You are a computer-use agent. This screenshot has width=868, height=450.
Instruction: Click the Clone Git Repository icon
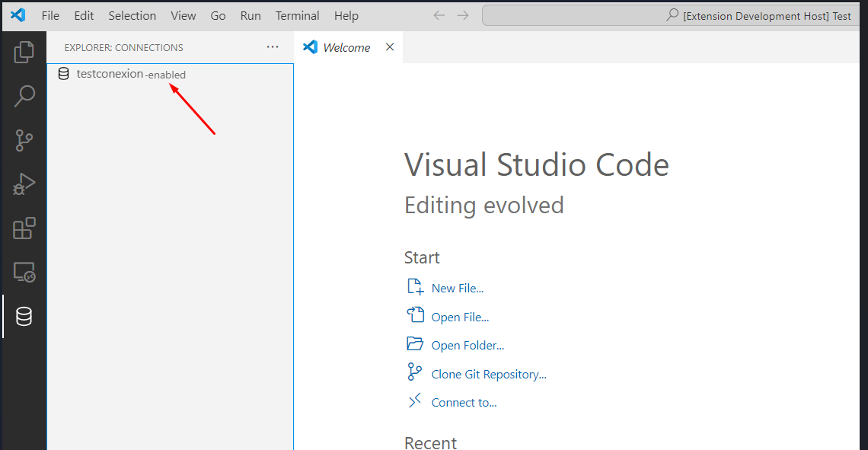pos(414,372)
